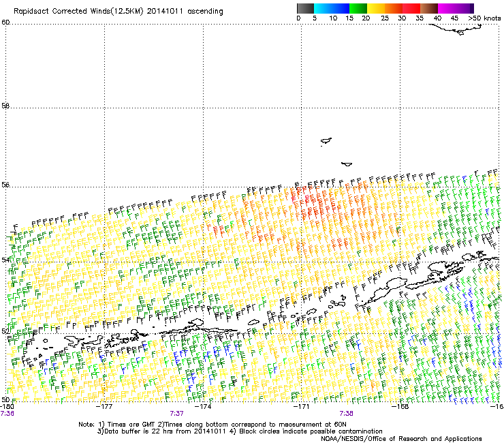504x443 pixels.
Task: Click the latitude label '54'
Action: pos(5,260)
